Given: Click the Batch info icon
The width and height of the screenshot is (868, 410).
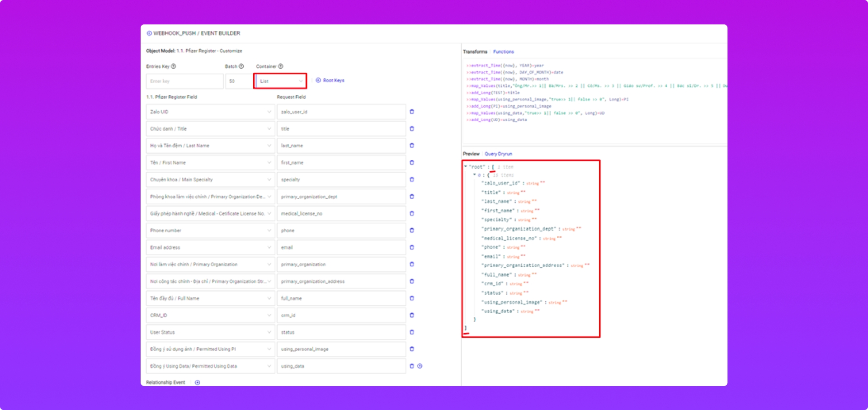Looking at the screenshot, I should 241,66.
